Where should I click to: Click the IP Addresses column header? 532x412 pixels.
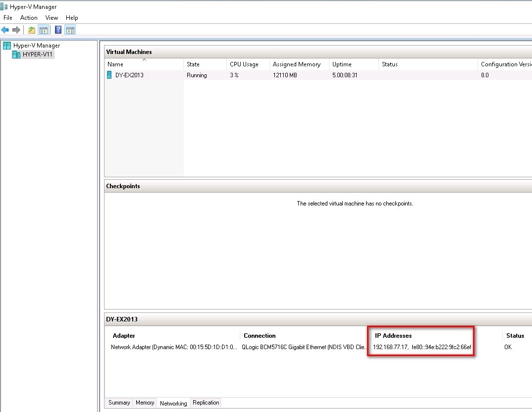(x=393, y=336)
